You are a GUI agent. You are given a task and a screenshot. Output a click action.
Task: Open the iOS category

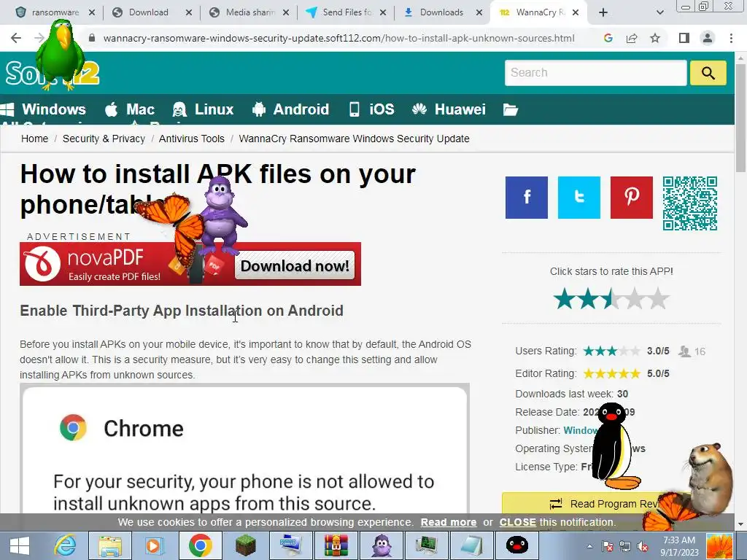371,109
